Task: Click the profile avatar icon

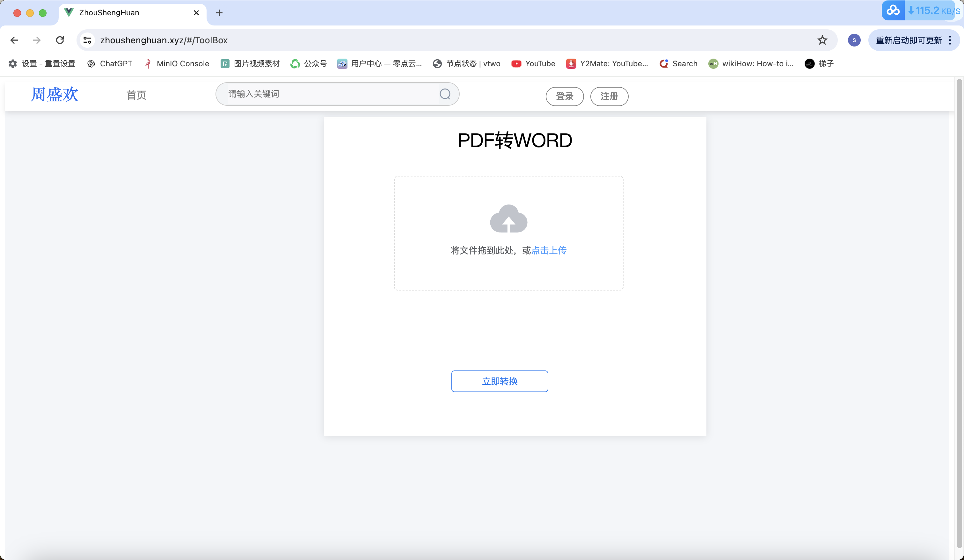Action: click(854, 40)
